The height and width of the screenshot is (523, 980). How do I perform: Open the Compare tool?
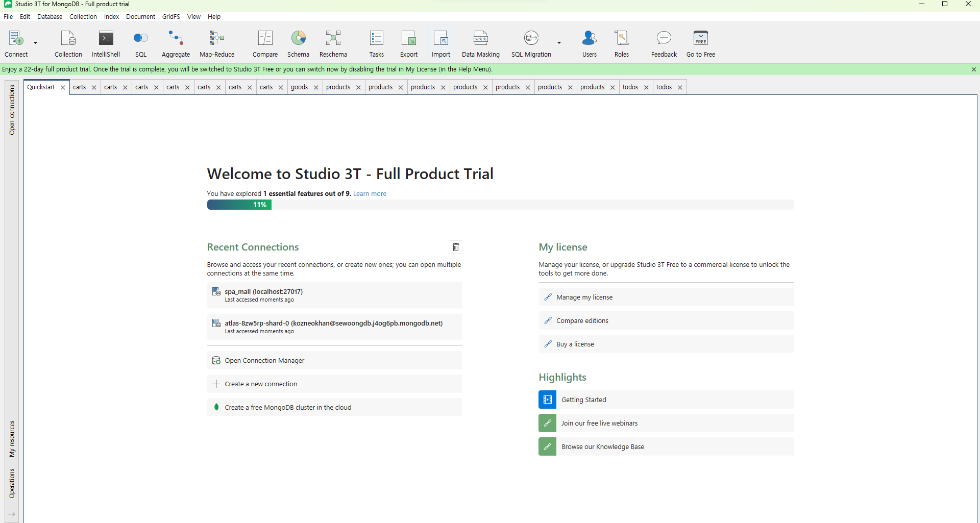[x=265, y=43]
